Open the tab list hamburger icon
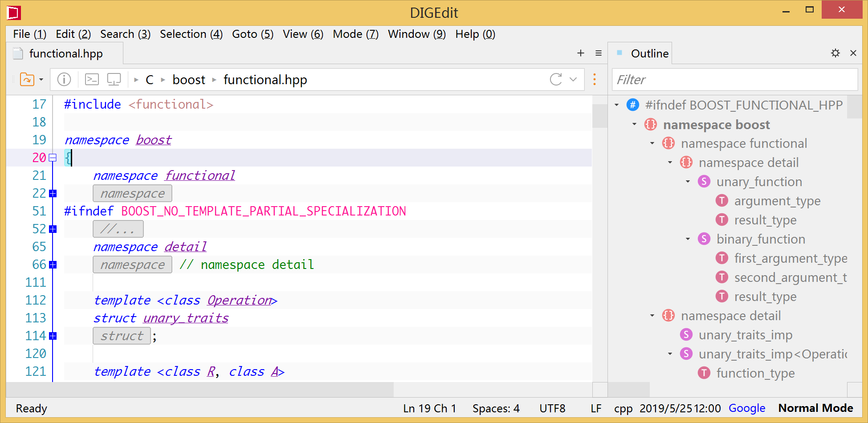Image resolution: width=868 pixels, height=423 pixels. pyautogui.click(x=598, y=53)
